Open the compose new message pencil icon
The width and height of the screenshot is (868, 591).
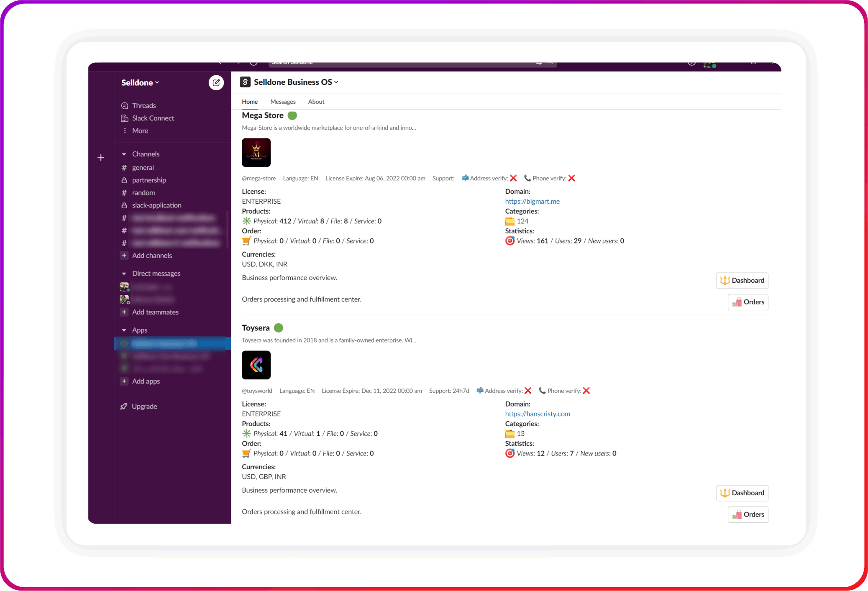(216, 82)
